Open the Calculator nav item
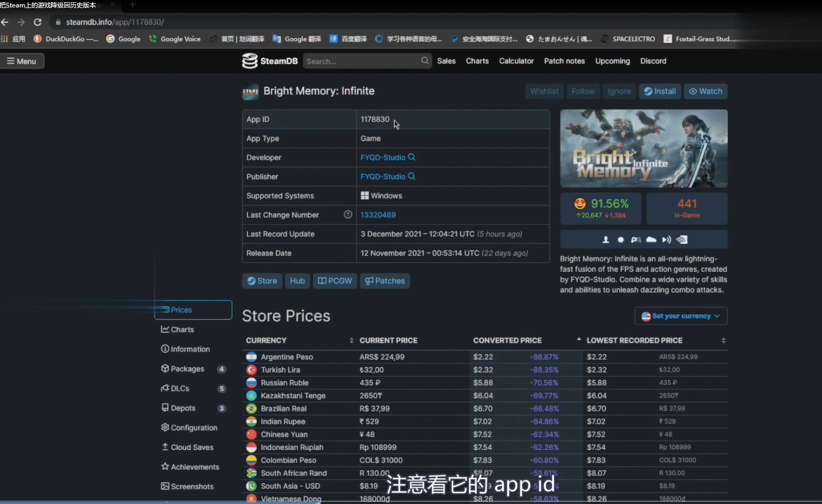Viewport: 822px width, 504px height. (516, 61)
